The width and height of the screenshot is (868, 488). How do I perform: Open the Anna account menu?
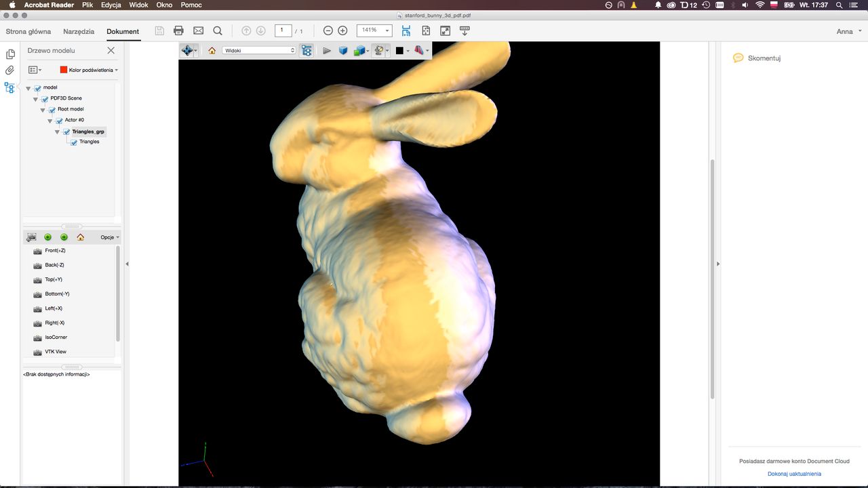(x=848, y=31)
